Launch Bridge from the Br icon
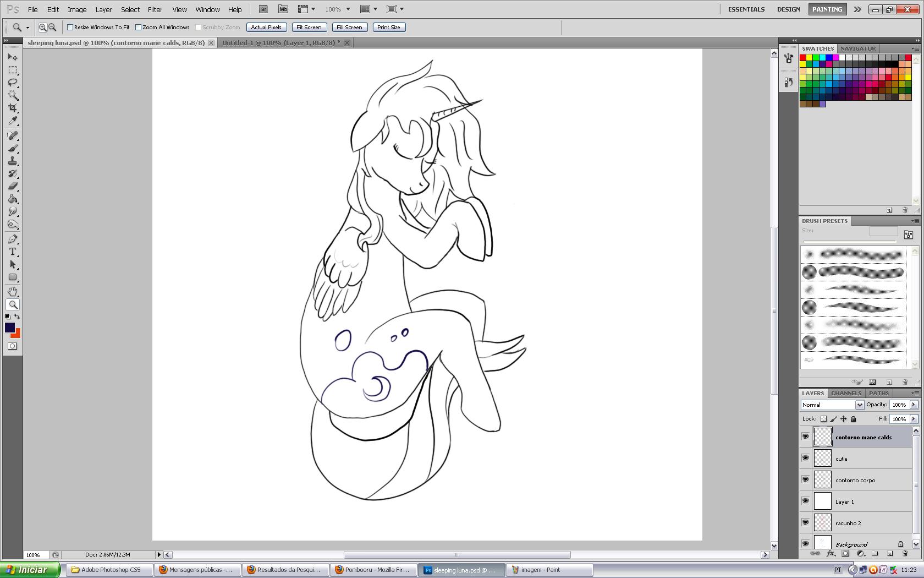924x578 pixels. (263, 9)
